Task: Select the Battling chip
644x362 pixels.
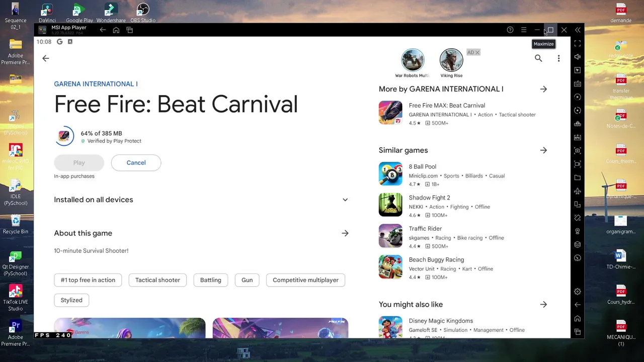Action: (210, 280)
